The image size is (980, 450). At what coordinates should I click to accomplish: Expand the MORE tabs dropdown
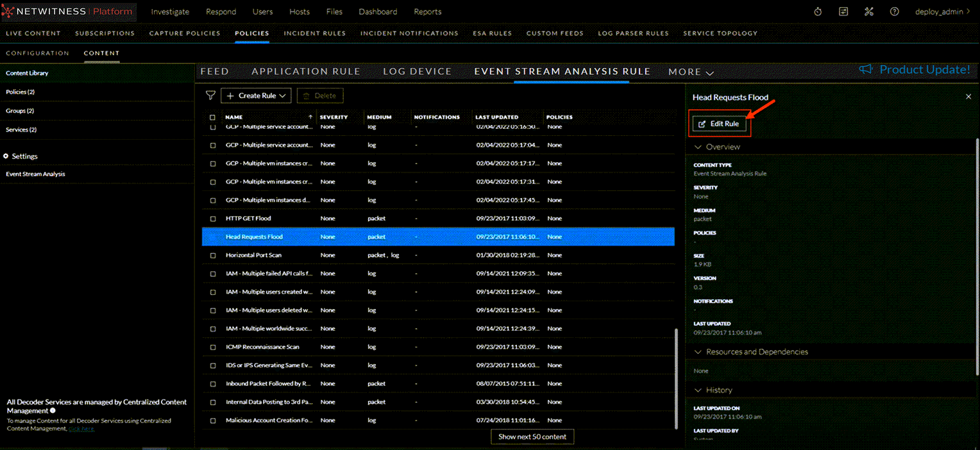point(691,72)
